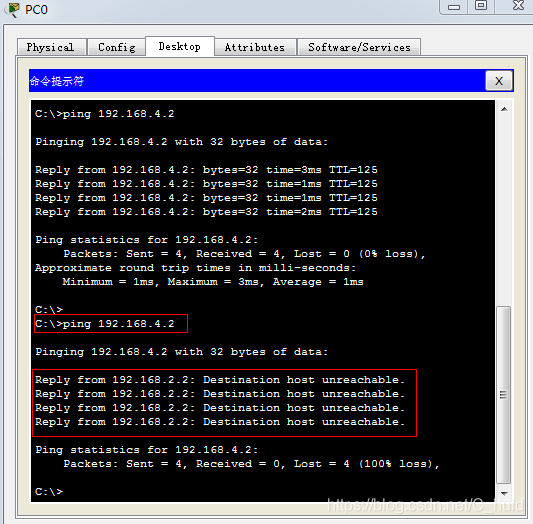
Task: Maximize the PC0 window
Action: click(481, 6)
